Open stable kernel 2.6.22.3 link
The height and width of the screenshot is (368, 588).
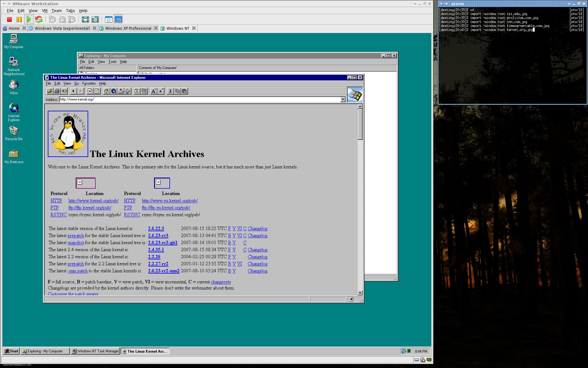click(156, 228)
